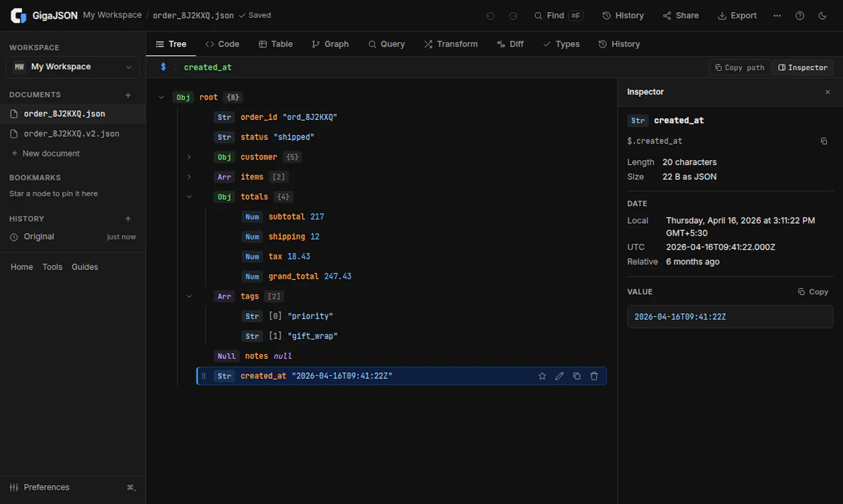Edit the created_at node with pencil icon

(x=560, y=376)
